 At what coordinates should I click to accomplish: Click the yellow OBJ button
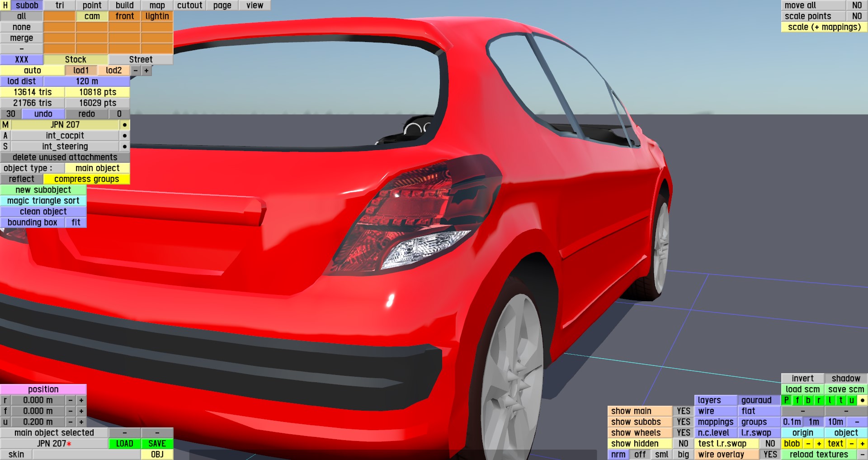(x=157, y=455)
